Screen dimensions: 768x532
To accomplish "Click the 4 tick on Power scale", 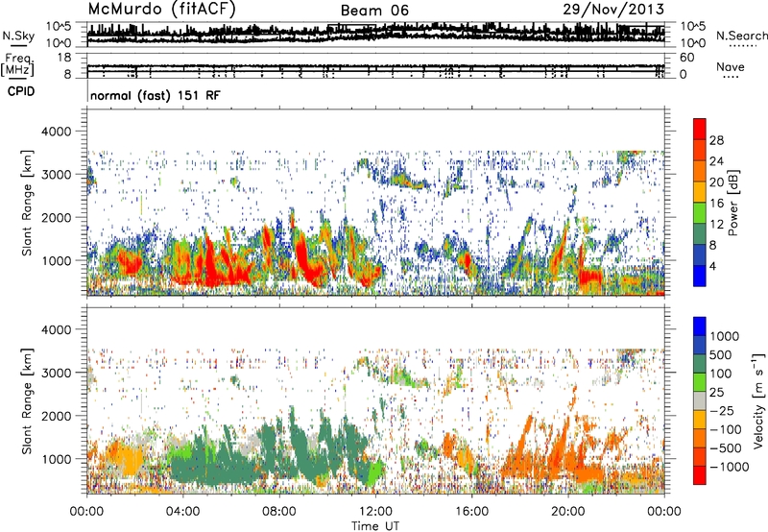I will (x=713, y=267).
